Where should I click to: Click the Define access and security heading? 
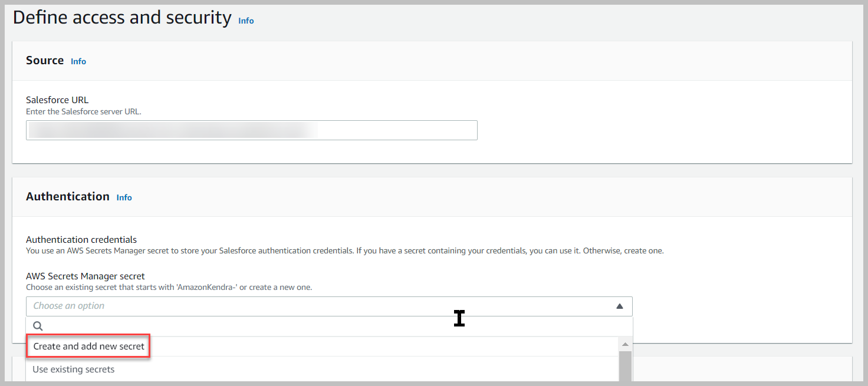coord(122,18)
